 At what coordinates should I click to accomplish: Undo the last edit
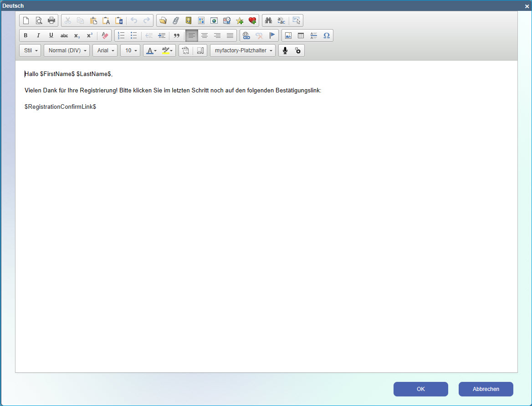134,20
